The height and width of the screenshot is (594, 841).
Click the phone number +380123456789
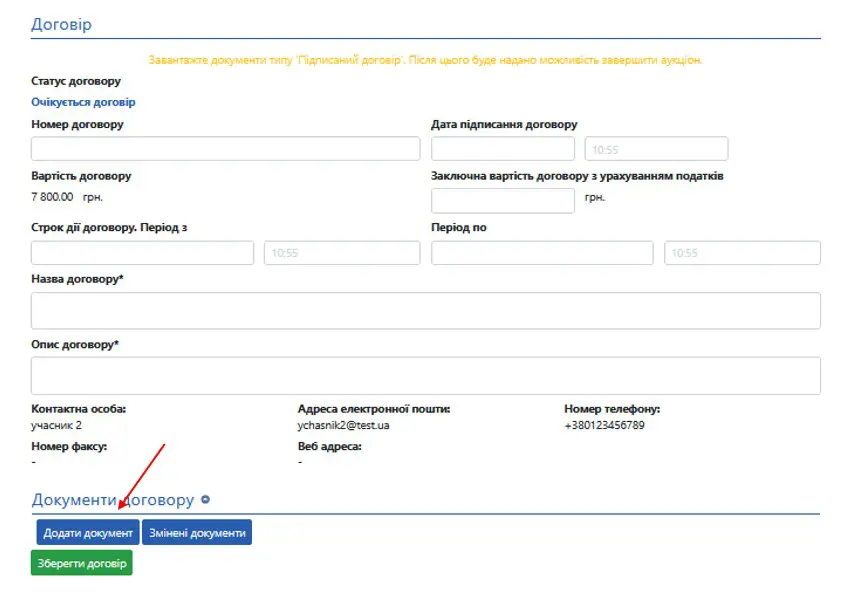pos(604,425)
